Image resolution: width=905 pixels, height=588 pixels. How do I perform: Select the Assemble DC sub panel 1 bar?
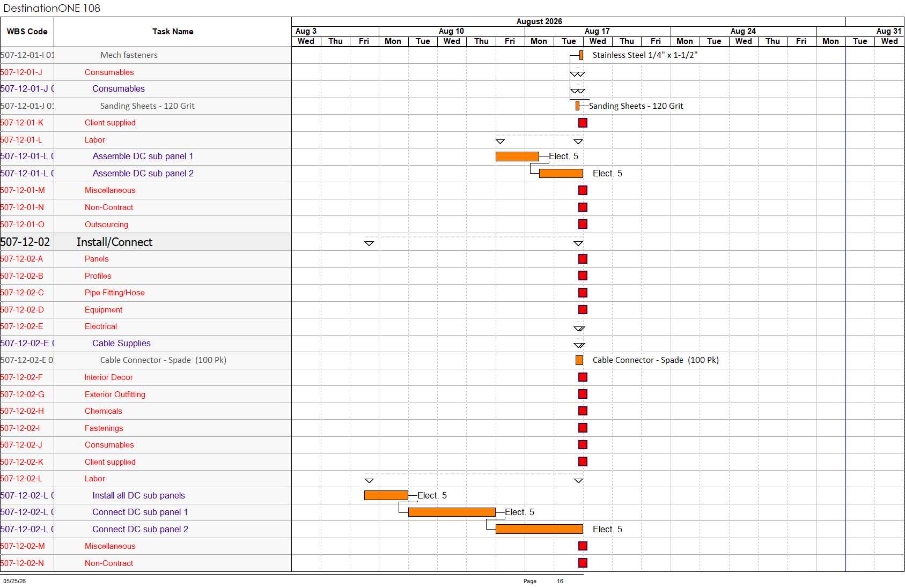pos(517,157)
